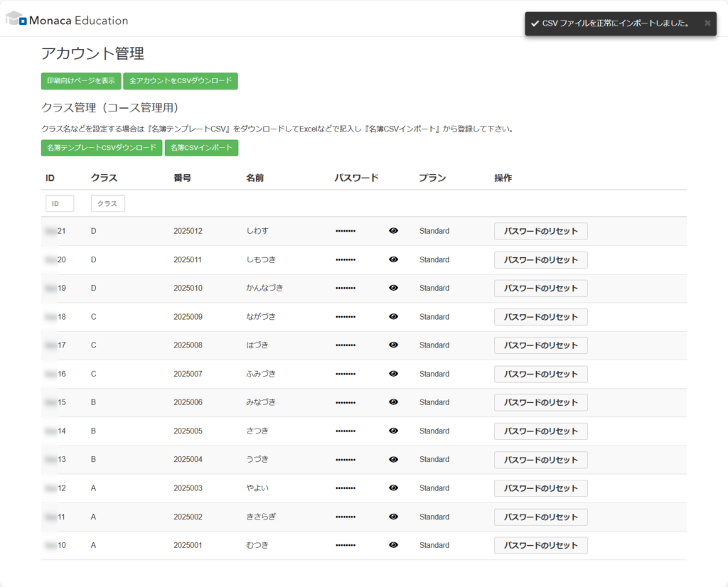Click class C in ふみづき row
Screen dimensions: 728x587
click(93, 374)
